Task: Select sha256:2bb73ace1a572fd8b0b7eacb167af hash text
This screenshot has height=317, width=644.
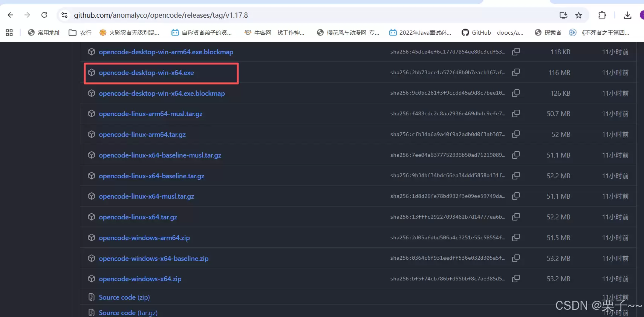Action: (448, 72)
